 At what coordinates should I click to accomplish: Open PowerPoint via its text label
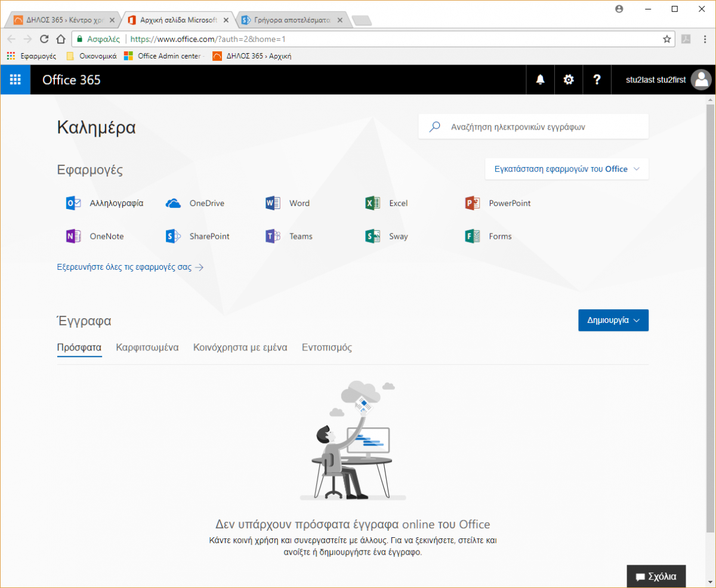pyautogui.click(x=510, y=203)
